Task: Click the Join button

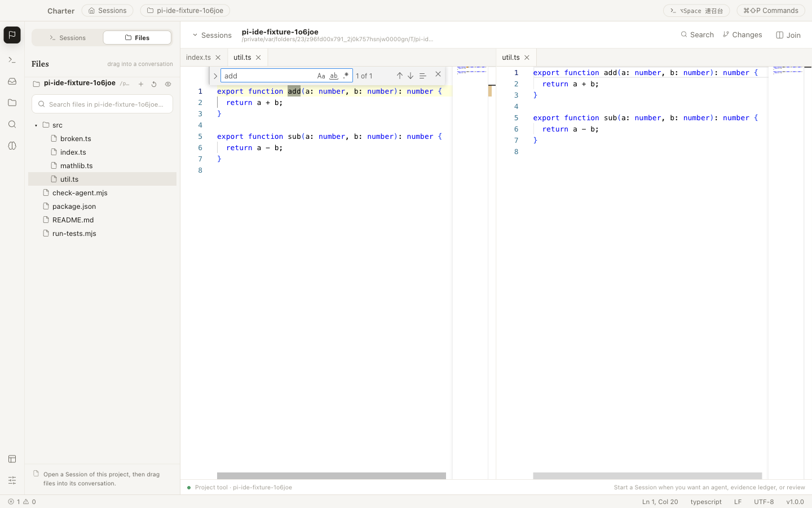Action: (x=788, y=35)
